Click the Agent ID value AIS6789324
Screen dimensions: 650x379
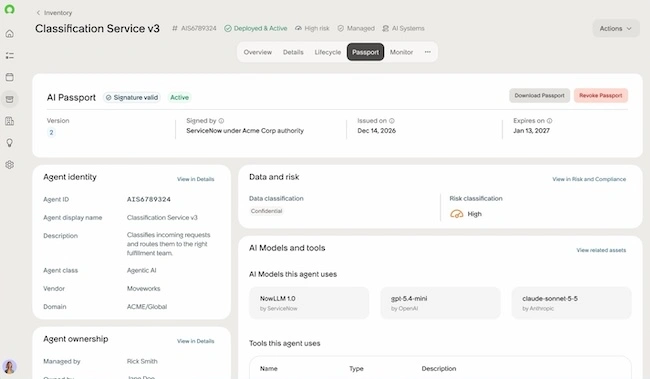coord(149,199)
